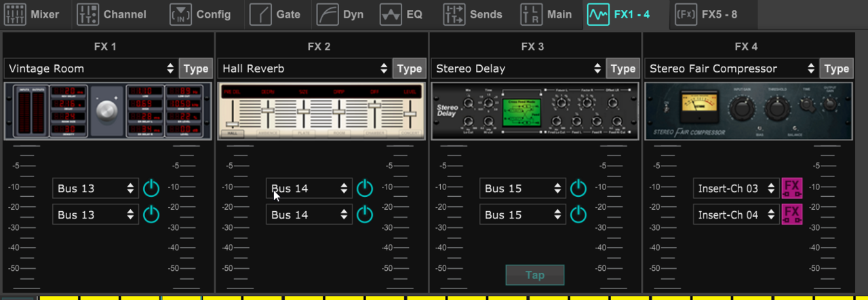Open the Config tab

pos(201,14)
